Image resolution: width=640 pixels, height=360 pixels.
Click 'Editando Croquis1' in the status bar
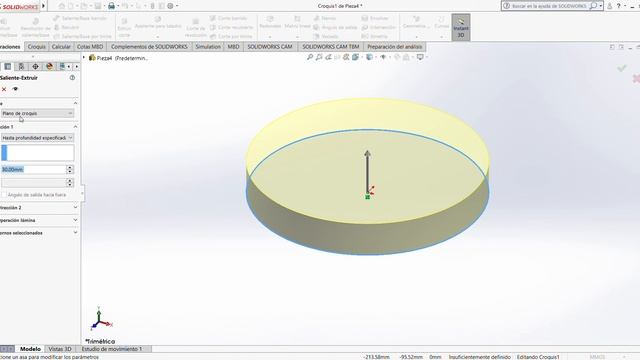(538, 357)
